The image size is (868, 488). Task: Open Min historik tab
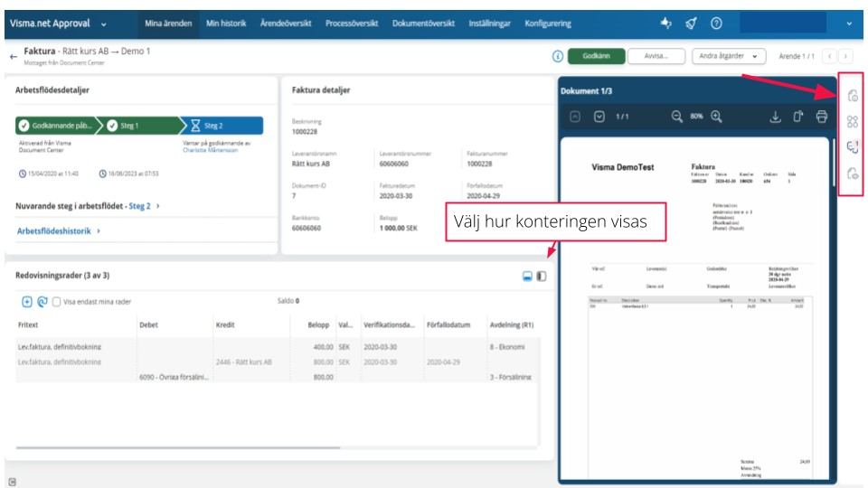coord(226,23)
